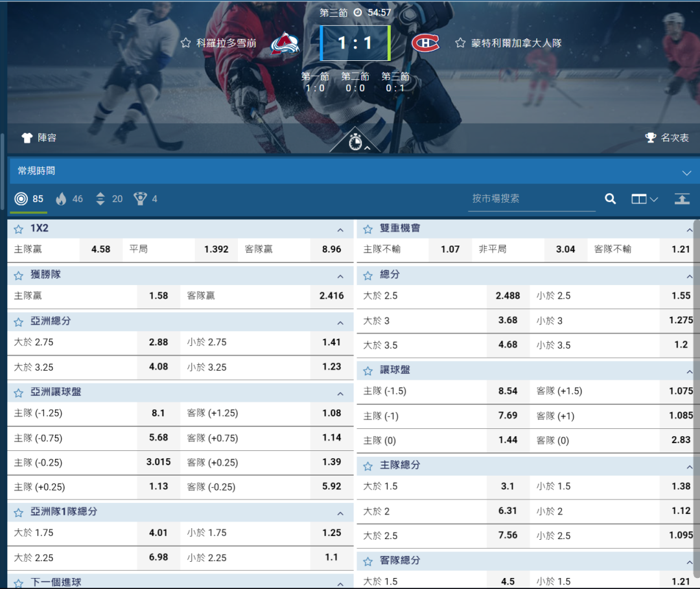Click the Colorado Avalanche team logo
The image size is (700, 589).
(x=285, y=43)
